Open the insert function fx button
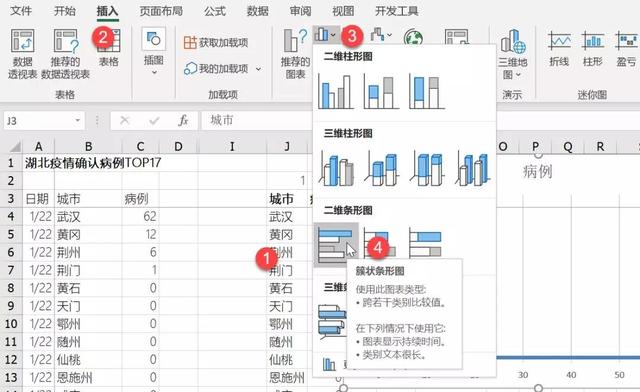 183,120
